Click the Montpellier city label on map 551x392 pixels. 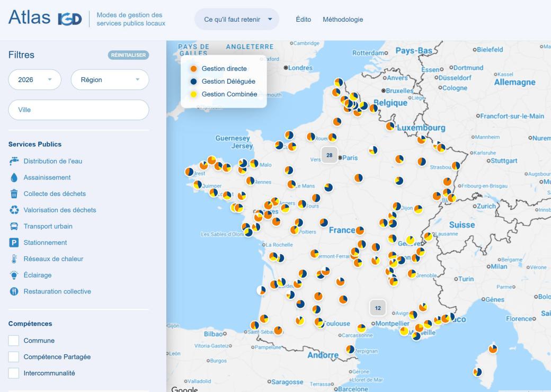pos(392,324)
